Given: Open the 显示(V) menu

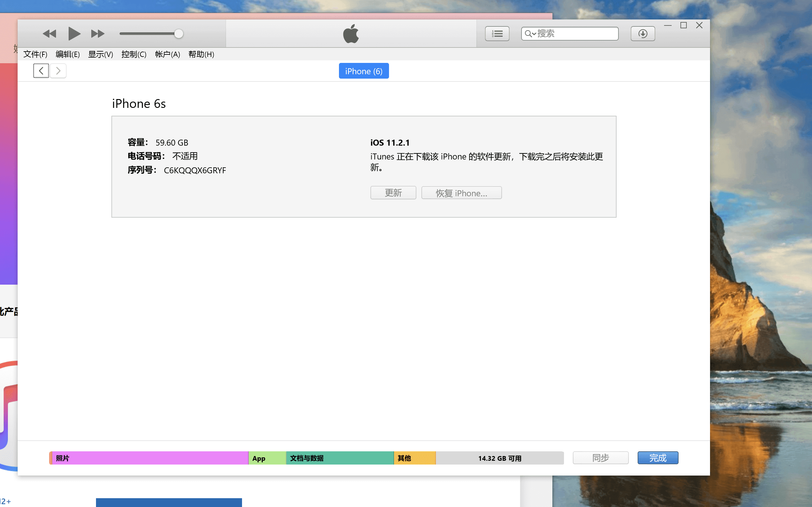Looking at the screenshot, I should point(100,54).
